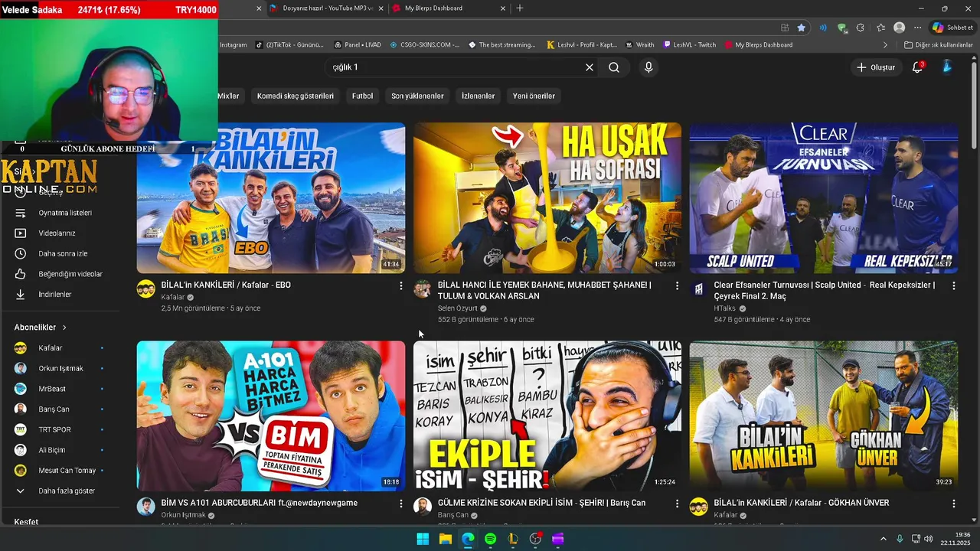Show hidden system tray icons
The height and width of the screenshot is (551, 980).
click(883, 539)
